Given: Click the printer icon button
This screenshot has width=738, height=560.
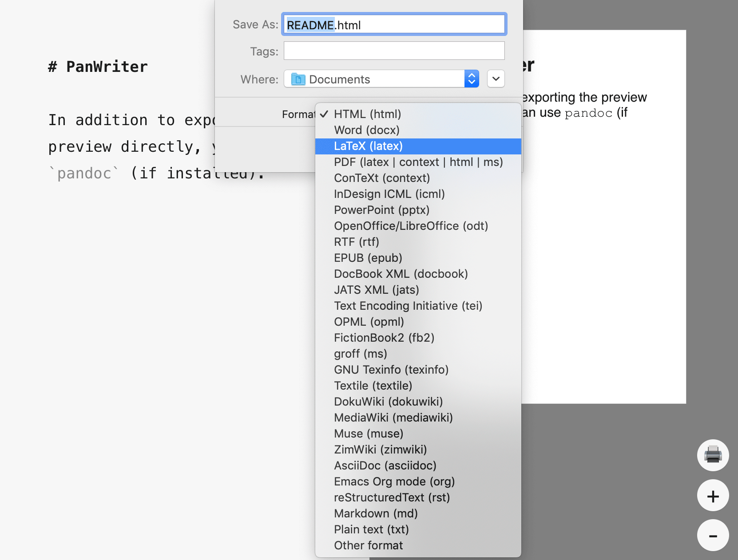Looking at the screenshot, I should pos(713,455).
